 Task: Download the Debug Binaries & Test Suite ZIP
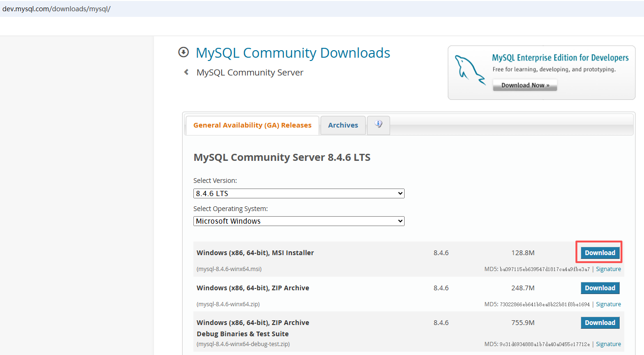pos(600,323)
